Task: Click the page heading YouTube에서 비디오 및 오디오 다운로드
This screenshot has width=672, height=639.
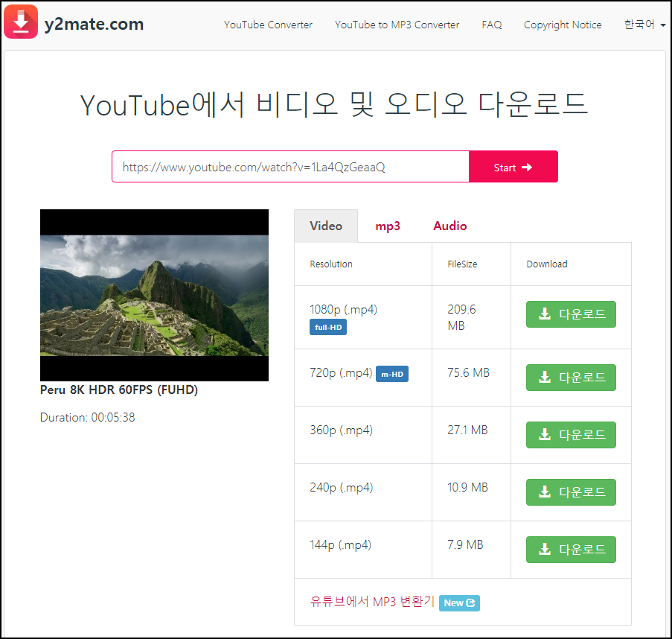Action: pyautogui.click(x=334, y=105)
